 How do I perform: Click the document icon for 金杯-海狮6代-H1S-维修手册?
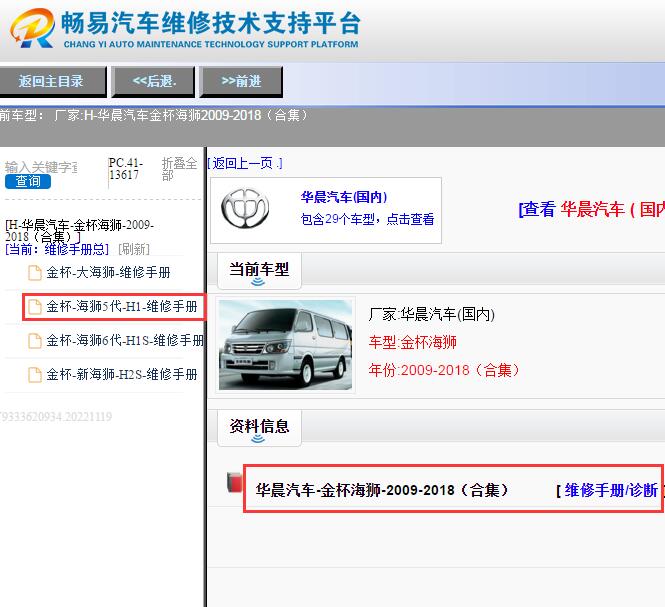tap(35, 341)
